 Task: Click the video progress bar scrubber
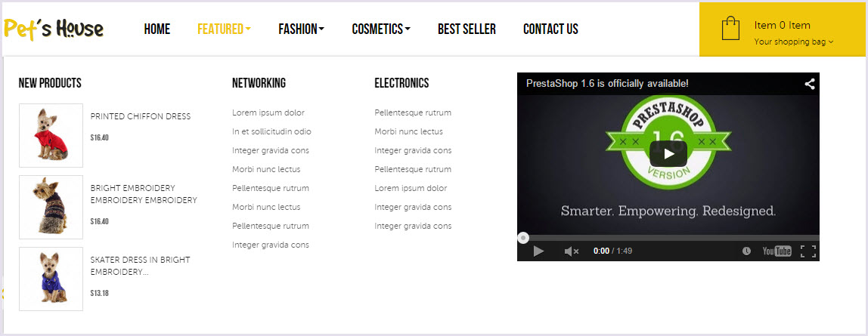pyautogui.click(x=523, y=238)
